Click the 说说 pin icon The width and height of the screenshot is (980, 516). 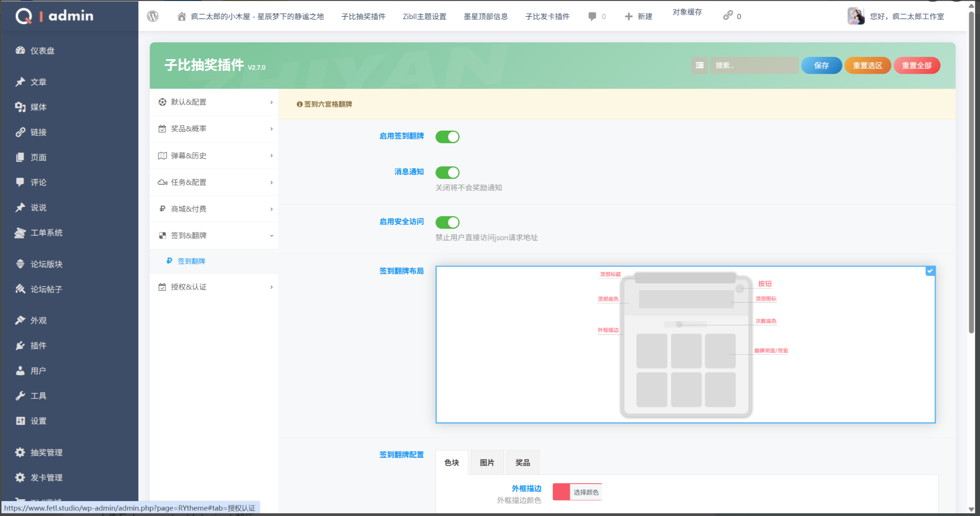(x=20, y=207)
